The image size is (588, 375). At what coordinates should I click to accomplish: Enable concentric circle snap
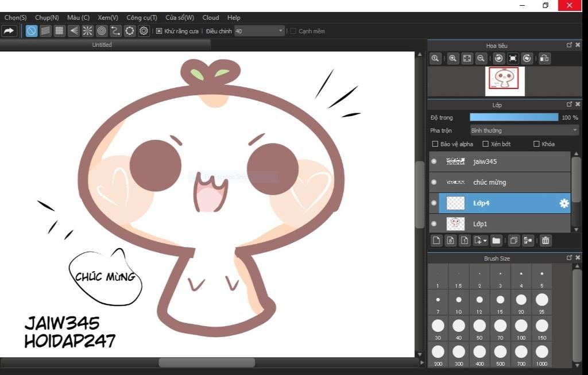tap(101, 31)
